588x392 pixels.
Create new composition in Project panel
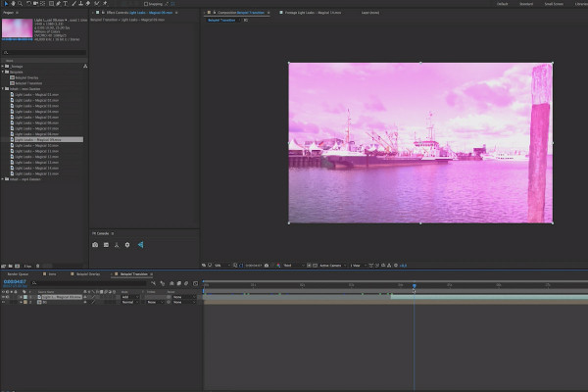[x=17, y=266]
